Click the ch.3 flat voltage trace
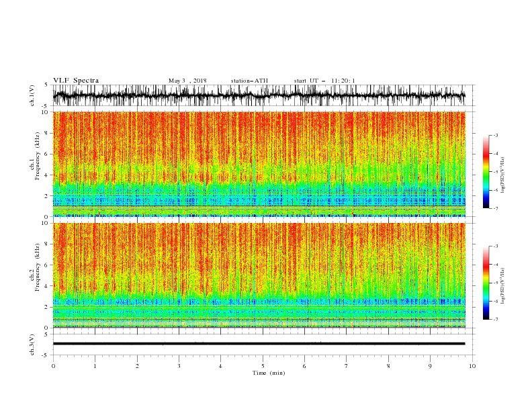Viewport: 532px width, 411px height. (x=259, y=344)
